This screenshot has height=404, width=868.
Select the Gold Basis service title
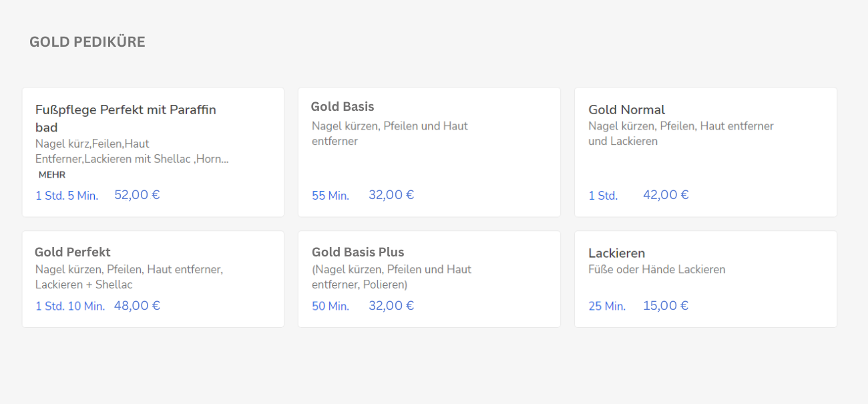click(343, 107)
